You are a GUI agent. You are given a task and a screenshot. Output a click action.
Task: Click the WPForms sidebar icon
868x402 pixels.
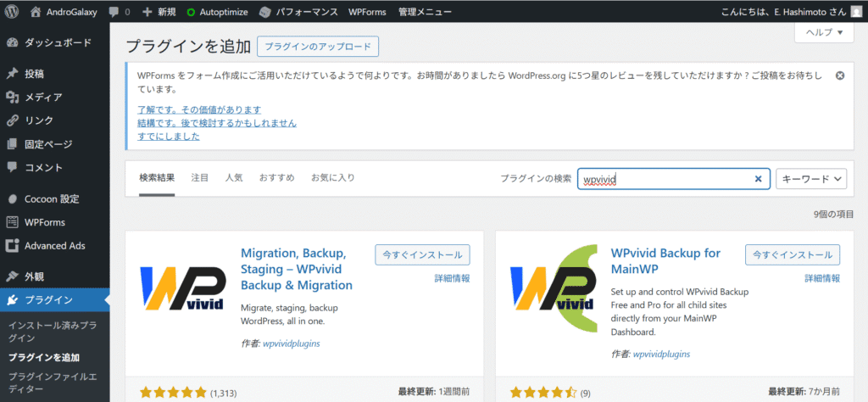pyautogui.click(x=12, y=222)
